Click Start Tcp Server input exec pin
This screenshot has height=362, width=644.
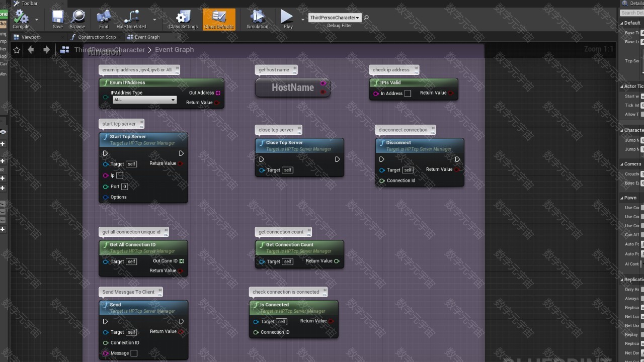tap(105, 153)
